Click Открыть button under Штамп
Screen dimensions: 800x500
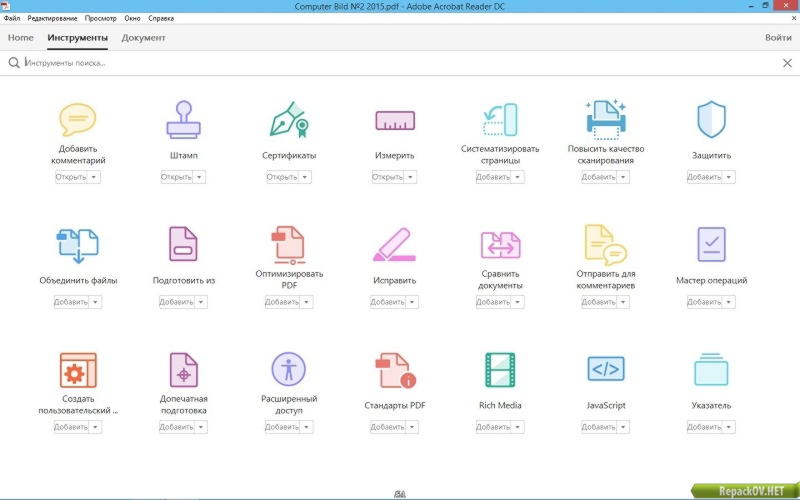(x=177, y=177)
